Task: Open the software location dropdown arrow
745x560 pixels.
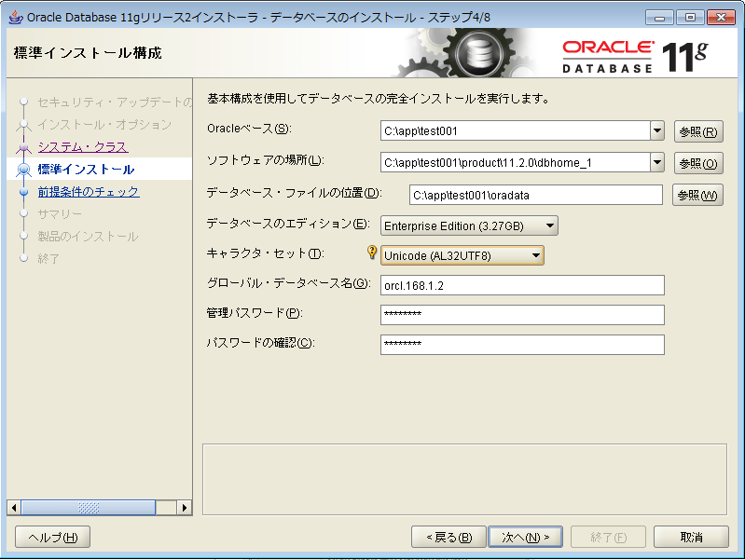Action: (x=657, y=162)
